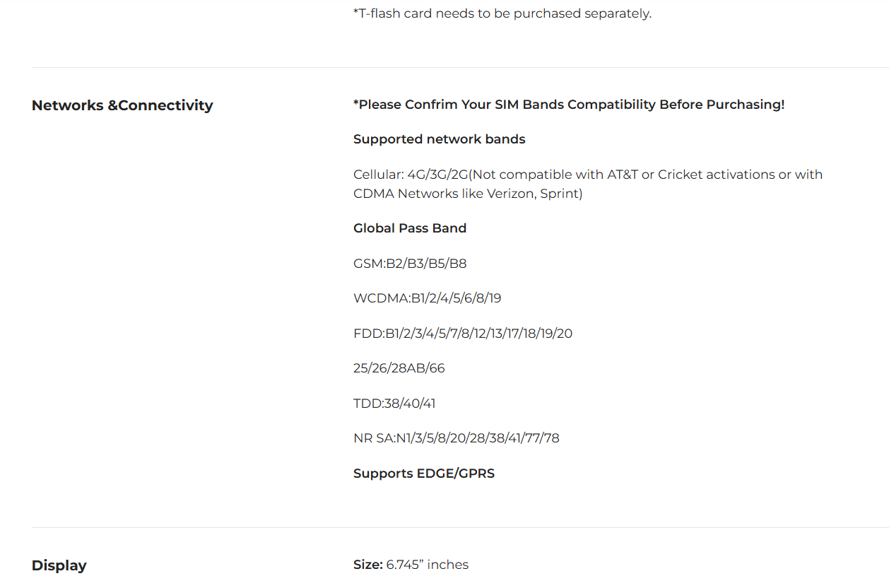Click the word Size label in Display

368,565
